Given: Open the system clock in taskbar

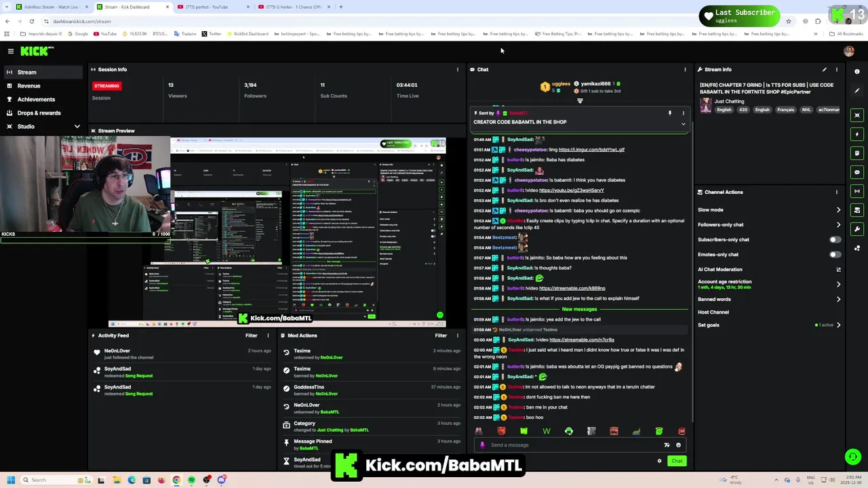Looking at the screenshot, I should pos(851,480).
